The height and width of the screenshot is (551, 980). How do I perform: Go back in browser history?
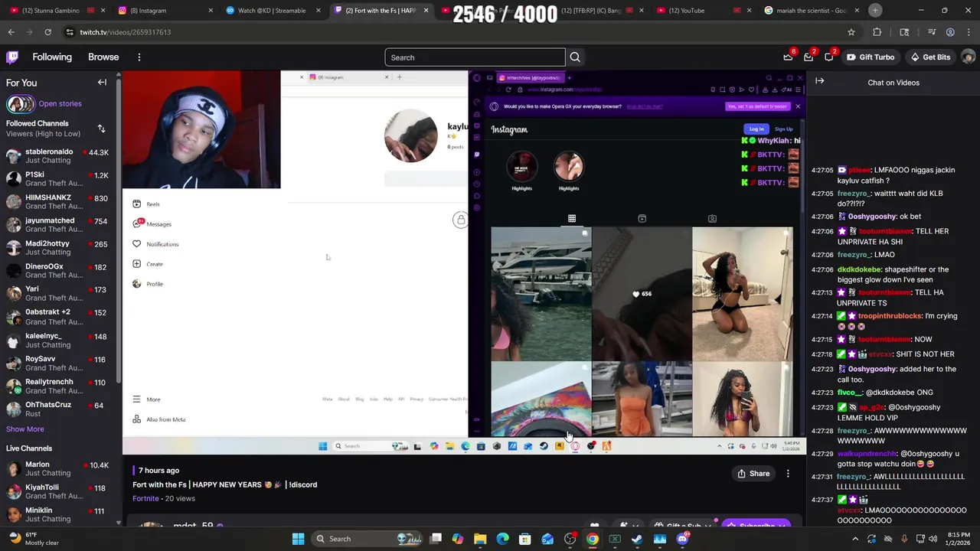pos(11,32)
